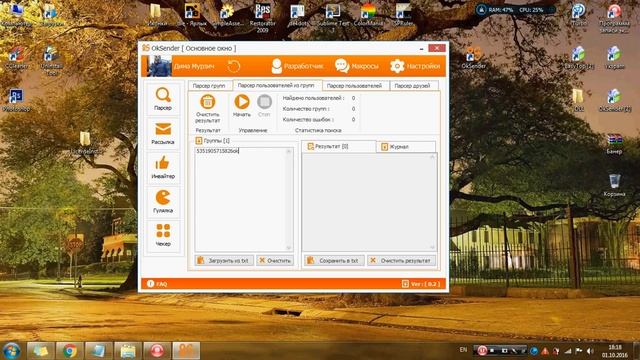Click the greyed Стоп button
This screenshot has width=640, height=360.
(x=264, y=102)
